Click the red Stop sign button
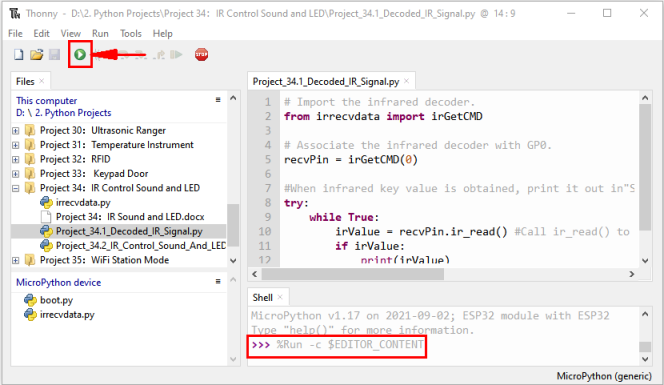Image resolution: width=664 pixels, height=385 pixels. coord(202,55)
